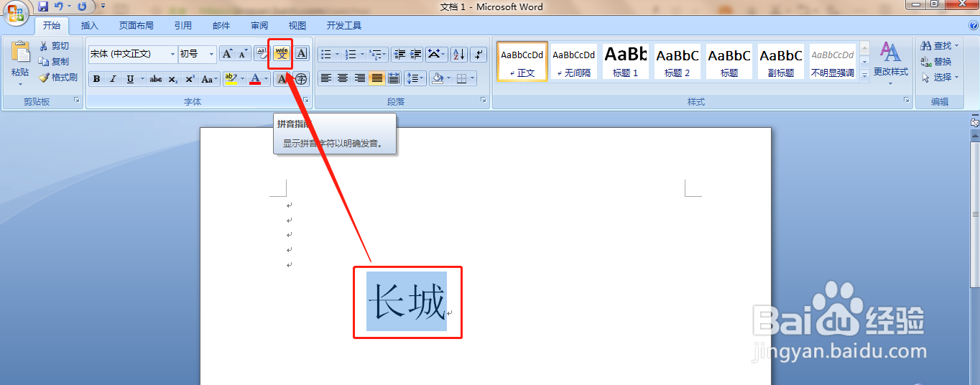Toggle Align Text Left
Screen dimensions: 980x385
[326, 78]
